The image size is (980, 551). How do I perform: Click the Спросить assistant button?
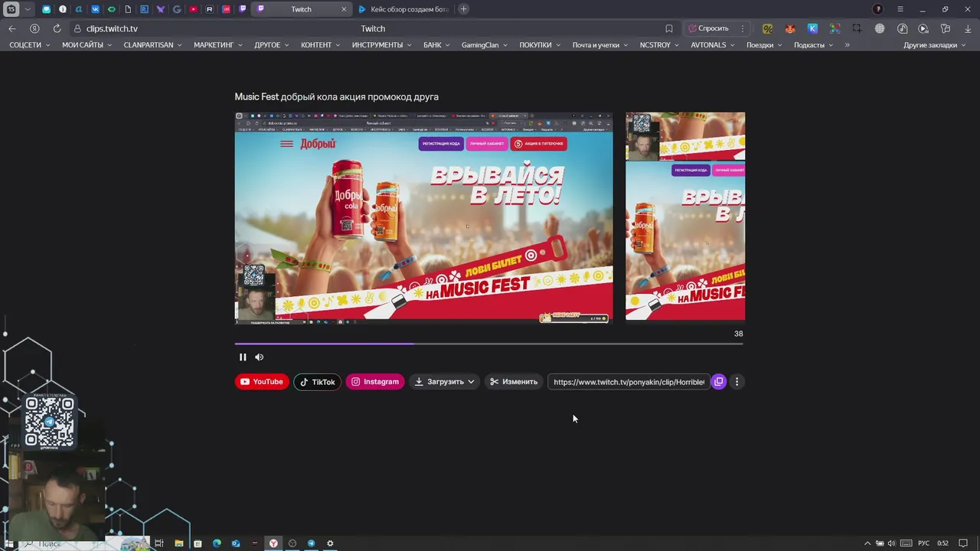709,28
